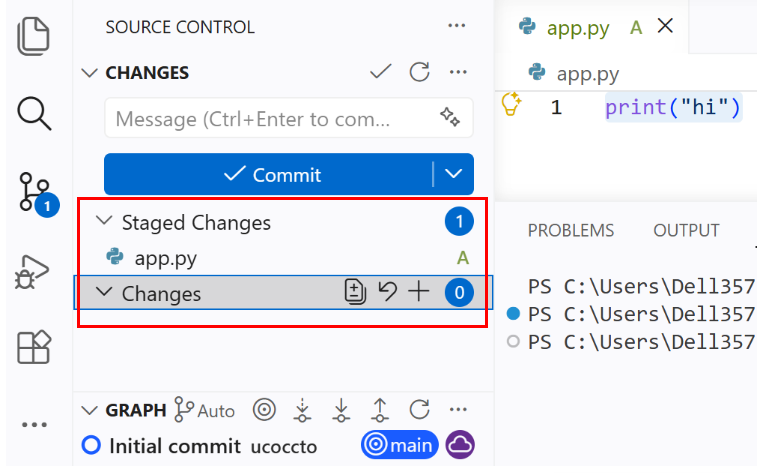This screenshot has width=768, height=473.
Task: Click the graph go-to-current-history-item target icon
Action: (x=264, y=410)
